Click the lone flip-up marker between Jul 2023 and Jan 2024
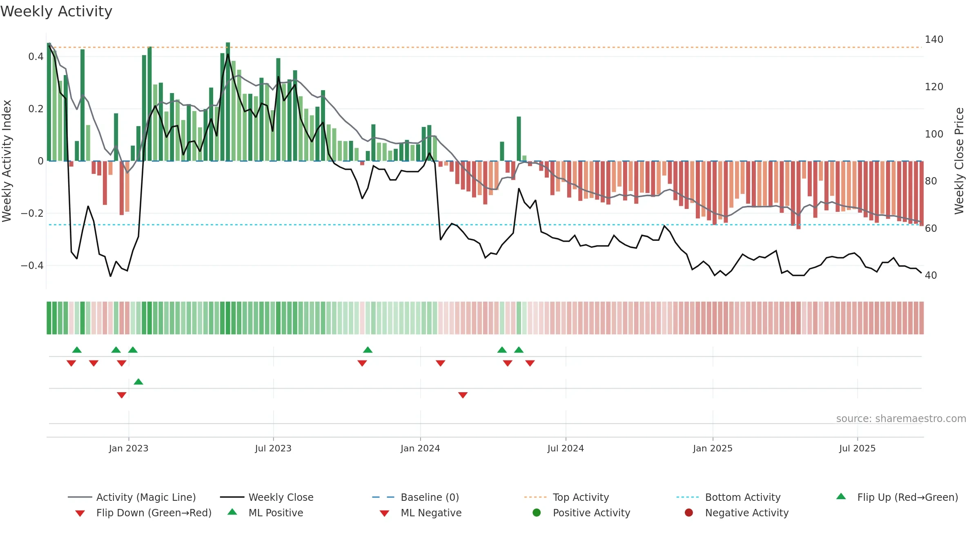This screenshot has width=980, height=551. coord(367,350)
